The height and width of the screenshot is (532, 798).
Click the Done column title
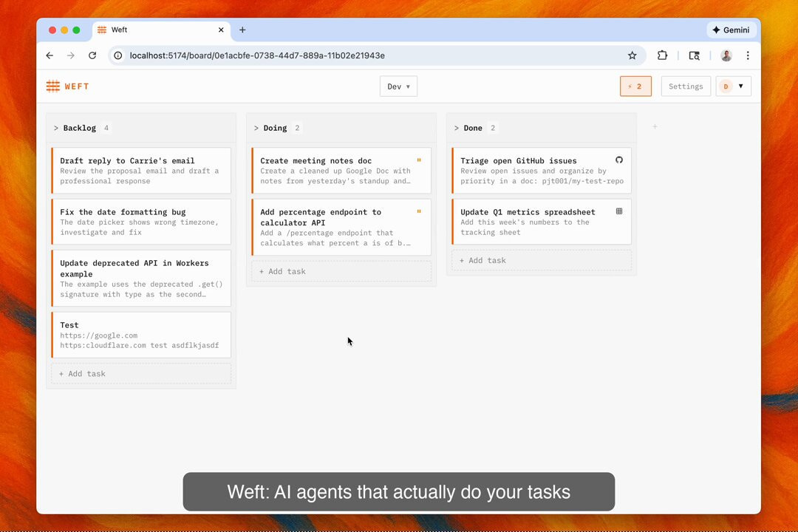473,128
